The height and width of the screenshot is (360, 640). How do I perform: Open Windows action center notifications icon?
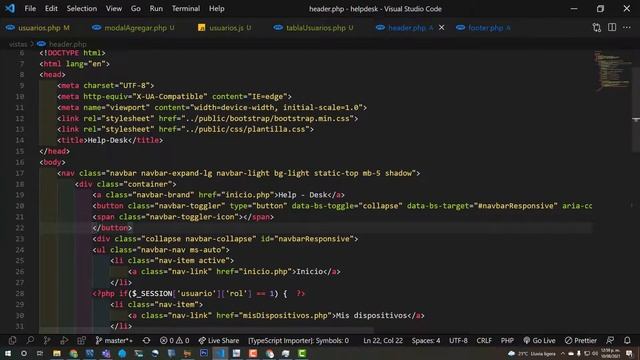click(x=629, y=353)
